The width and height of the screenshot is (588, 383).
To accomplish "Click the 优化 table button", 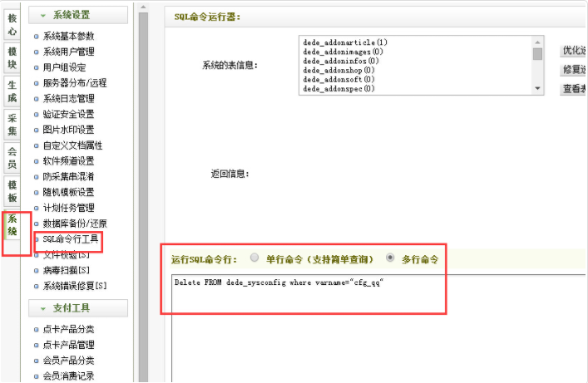I will [x=574, y=51].
